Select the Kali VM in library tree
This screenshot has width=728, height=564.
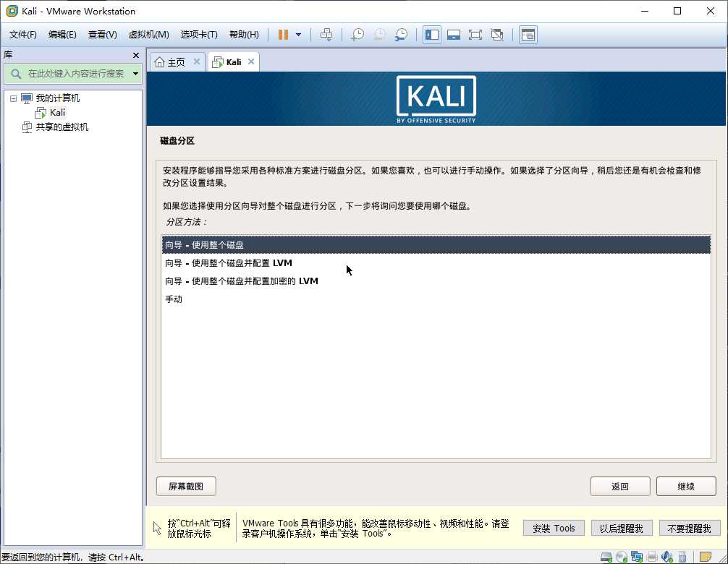[x=57, y=113]
